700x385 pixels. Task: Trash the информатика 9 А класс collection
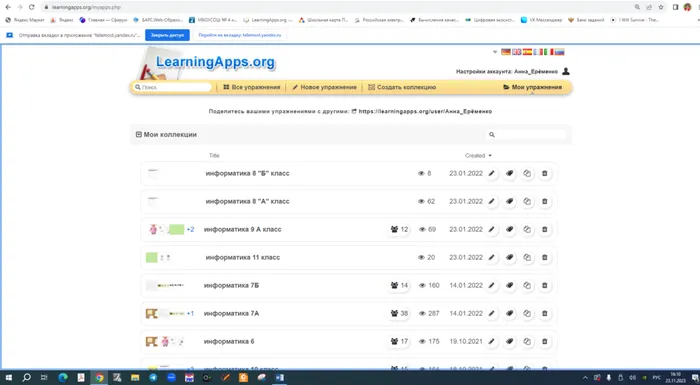pos(545,229)
